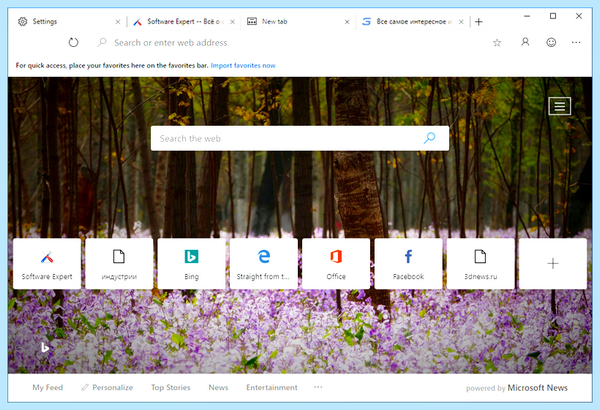
Task: Click the magnifier icon in web search box
Action: 429,138
